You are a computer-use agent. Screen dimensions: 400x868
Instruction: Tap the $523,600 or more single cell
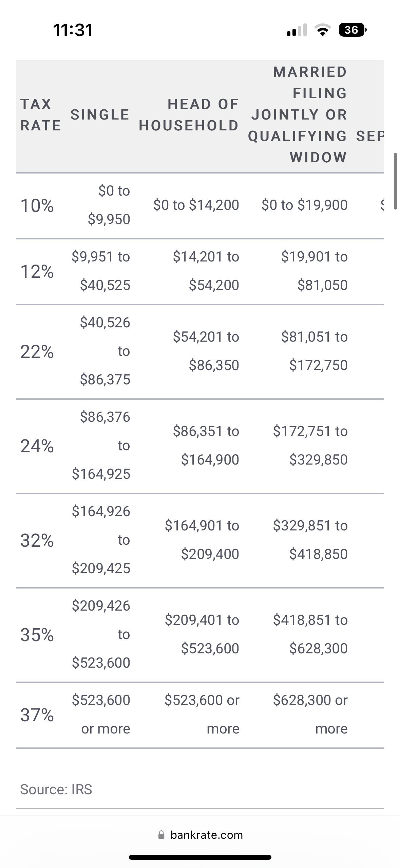[101, 715]
